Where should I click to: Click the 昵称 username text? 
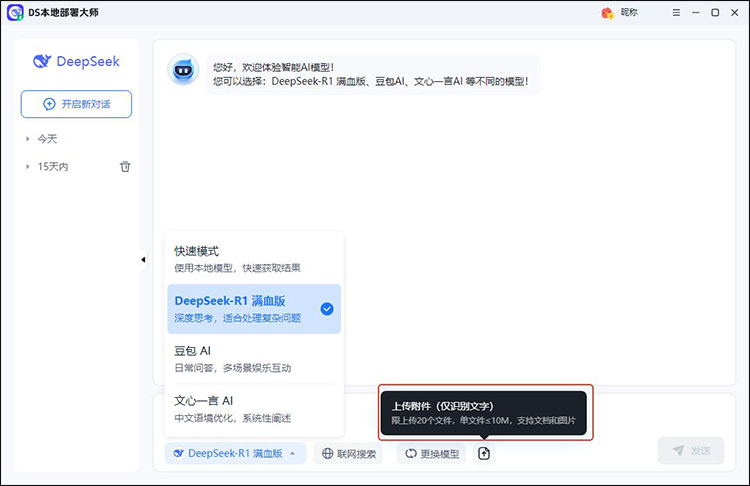tap(628, 12)
